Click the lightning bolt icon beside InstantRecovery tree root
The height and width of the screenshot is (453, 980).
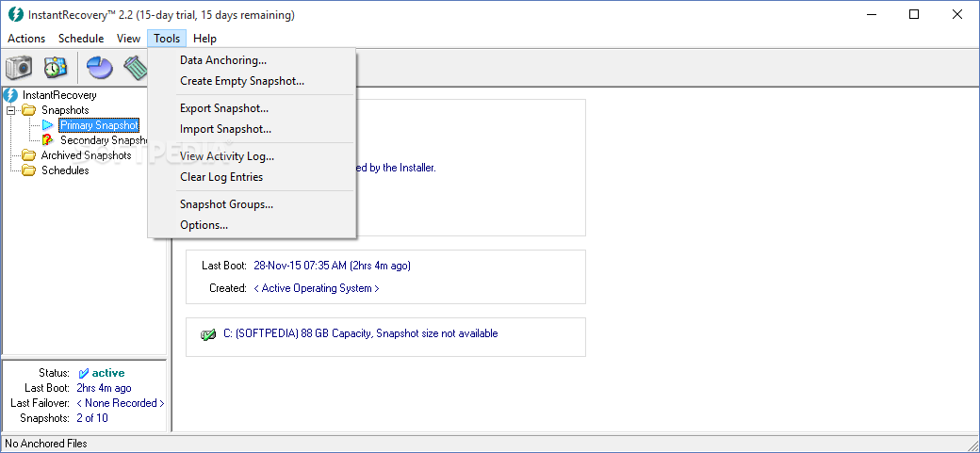pos(10,96)
